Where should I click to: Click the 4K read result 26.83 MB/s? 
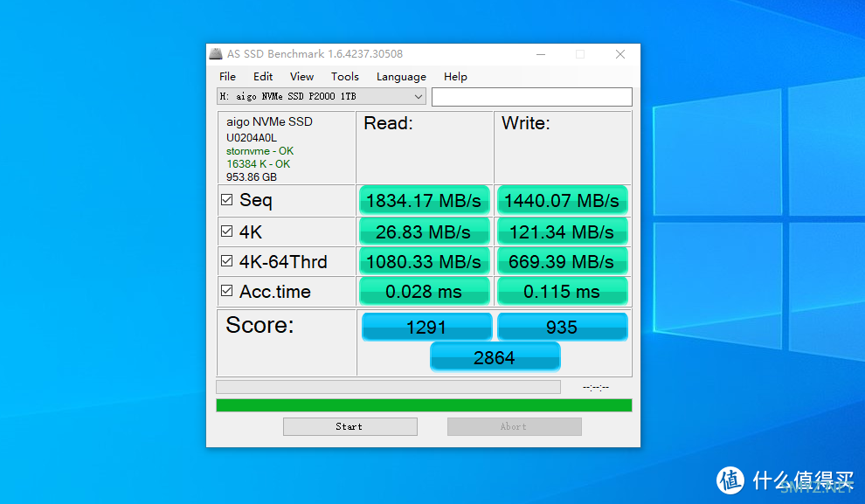(x=424, y=232)
